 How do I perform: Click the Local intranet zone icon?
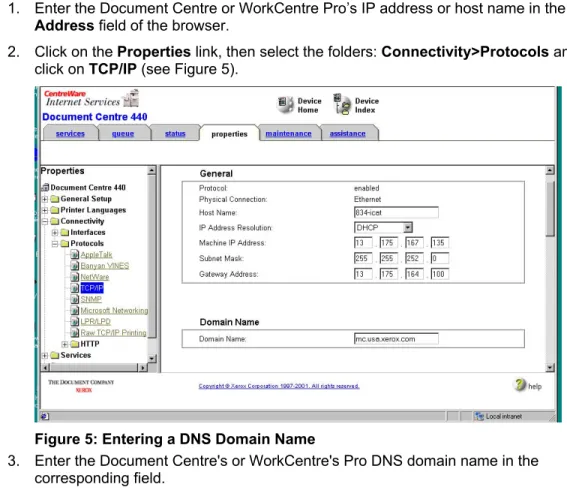(x=479, y=416)
